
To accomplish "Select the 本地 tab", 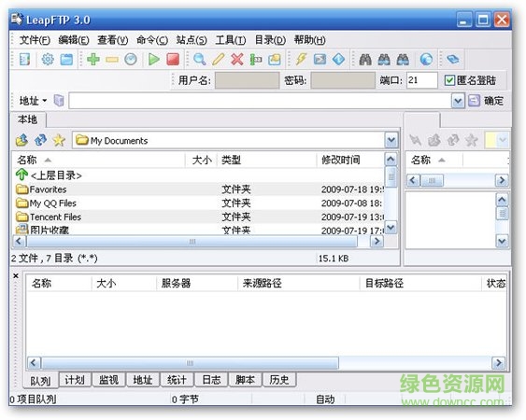I will [x=28, y=119].
